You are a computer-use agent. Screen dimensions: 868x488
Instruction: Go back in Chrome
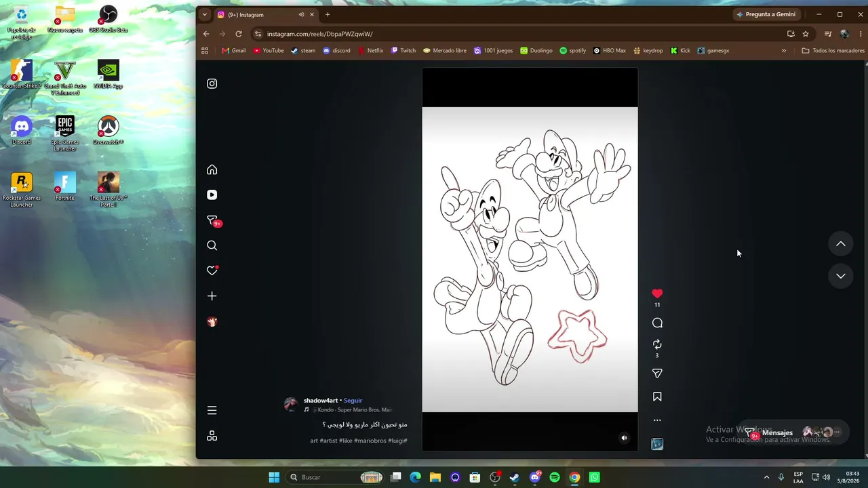pos(206,34)
